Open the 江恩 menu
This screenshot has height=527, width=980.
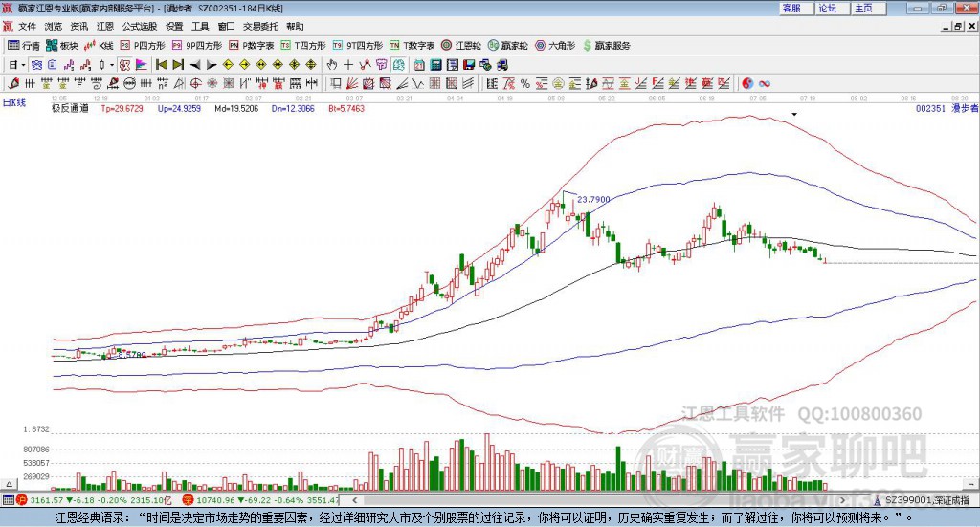point(105,26)
